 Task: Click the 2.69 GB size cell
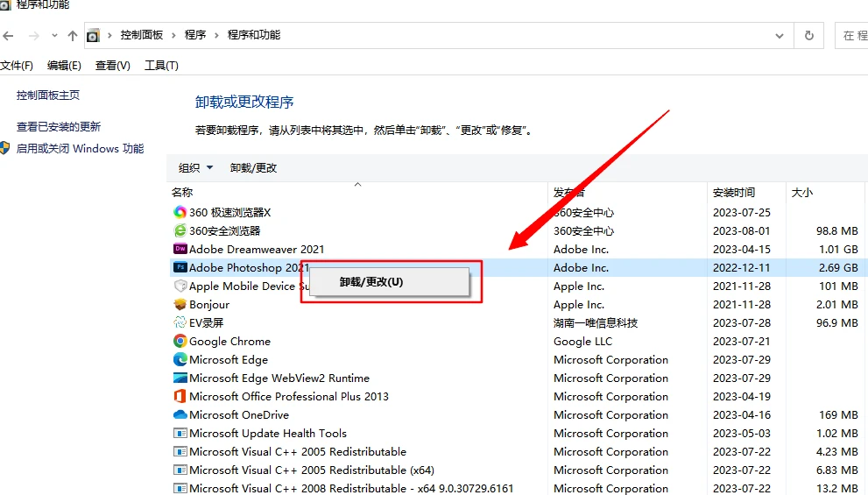click(838, 267)
